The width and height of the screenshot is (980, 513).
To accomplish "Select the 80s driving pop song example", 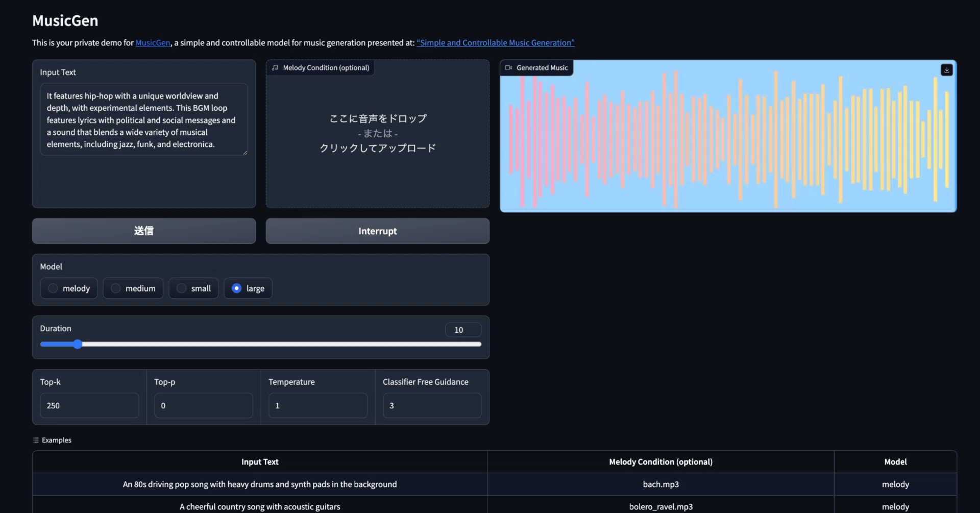I will click(260, 484).
